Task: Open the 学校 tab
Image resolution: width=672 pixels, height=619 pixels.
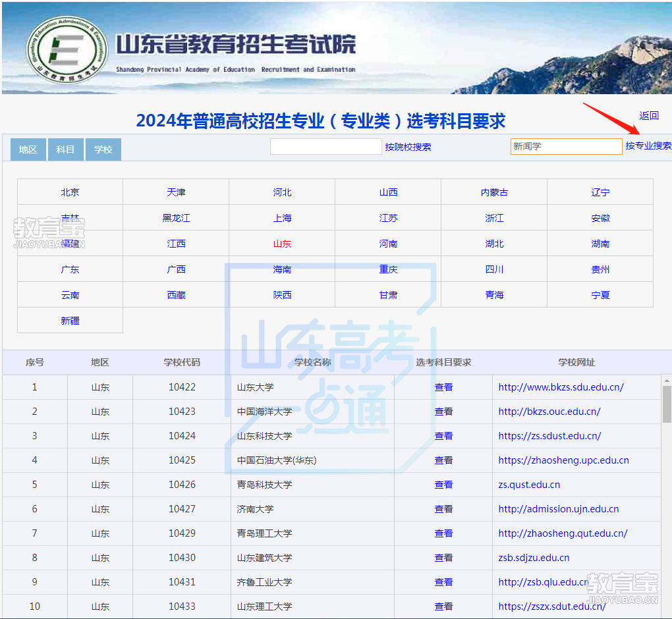Action: [103, 149]
